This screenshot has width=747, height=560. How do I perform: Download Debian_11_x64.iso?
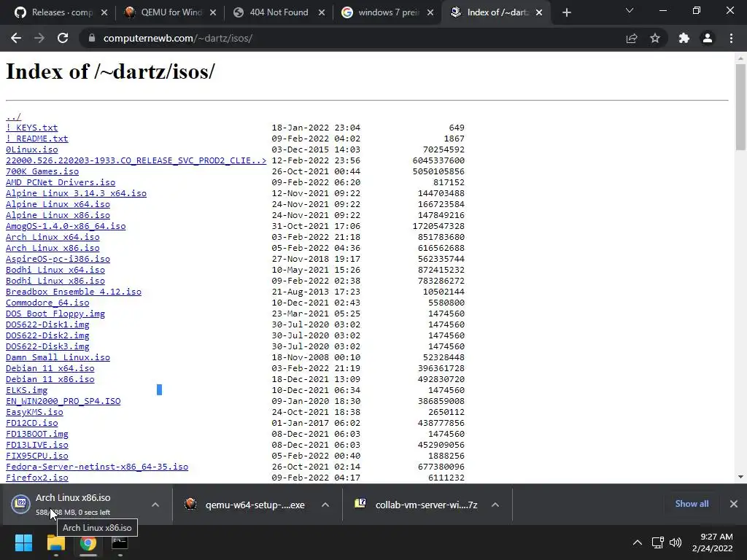[x=50, y=368]
